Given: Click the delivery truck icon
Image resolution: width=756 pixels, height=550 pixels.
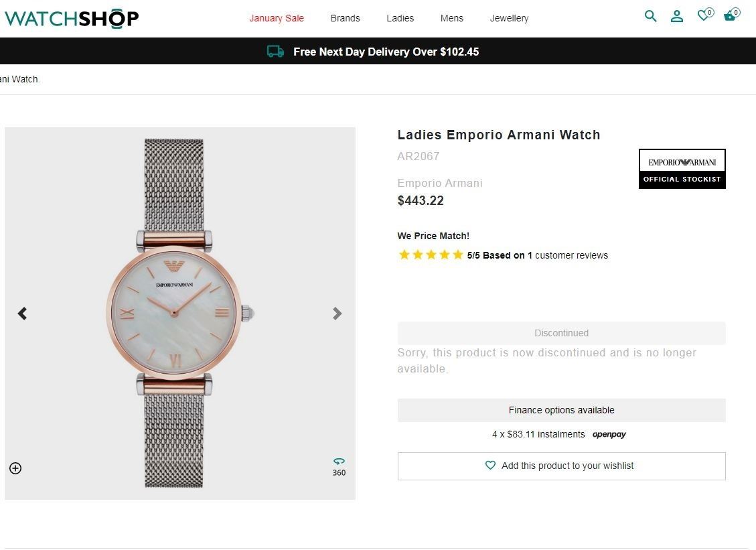Looking at the screenshot, I should tap(275, 52).
